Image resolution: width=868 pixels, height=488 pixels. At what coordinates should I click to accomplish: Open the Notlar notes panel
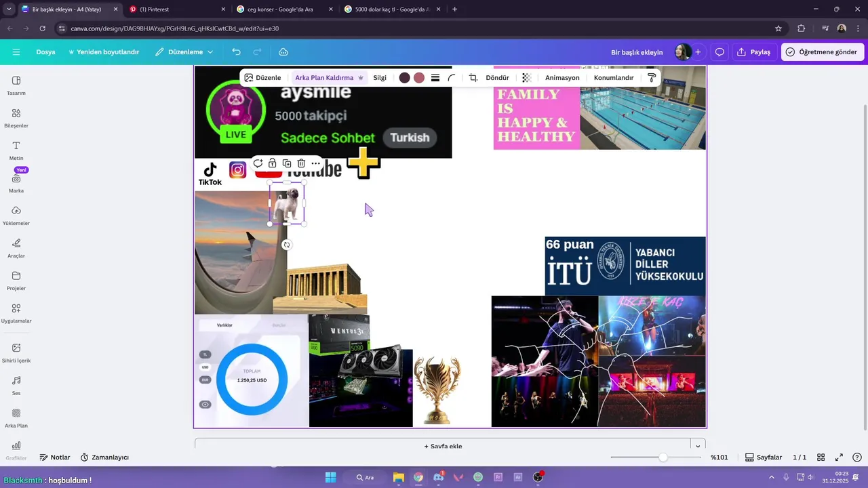[x=55, y=457]
